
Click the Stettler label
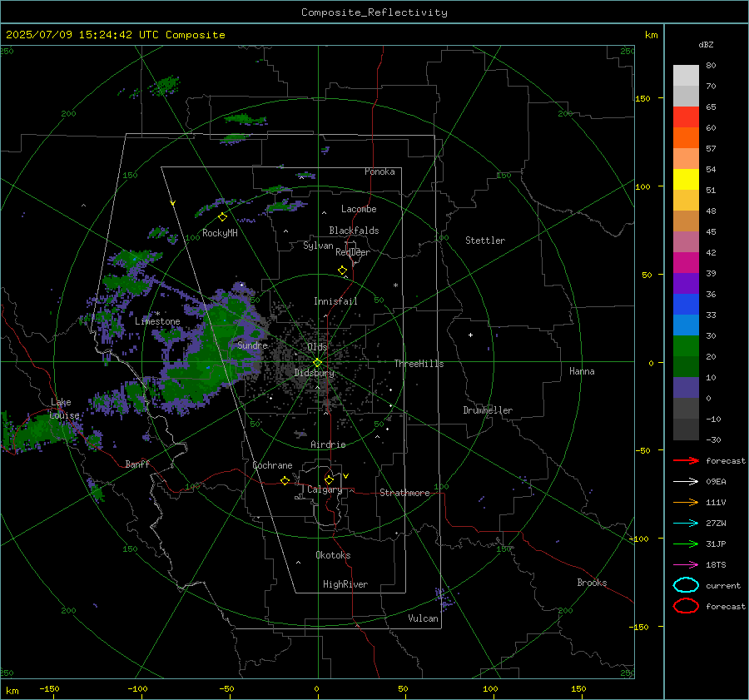coord(485,241)
